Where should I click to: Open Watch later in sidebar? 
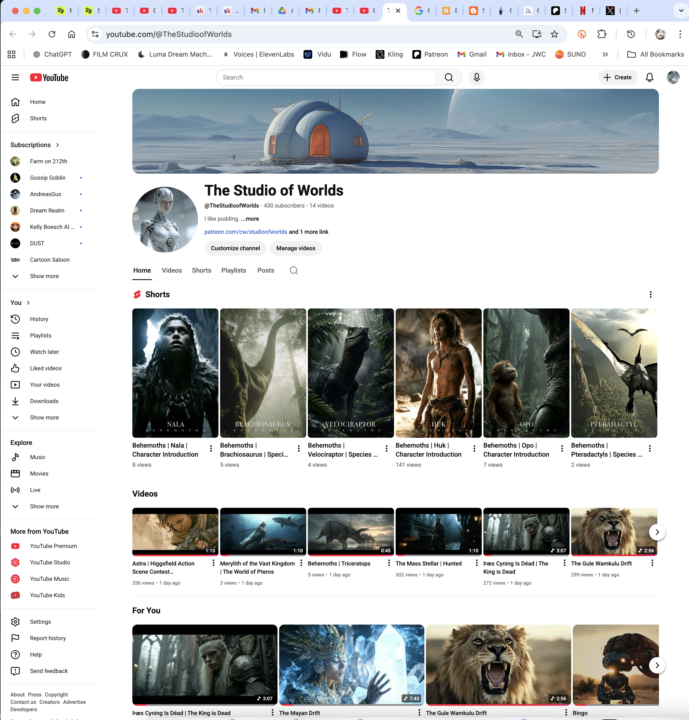(x=43, y=352)
